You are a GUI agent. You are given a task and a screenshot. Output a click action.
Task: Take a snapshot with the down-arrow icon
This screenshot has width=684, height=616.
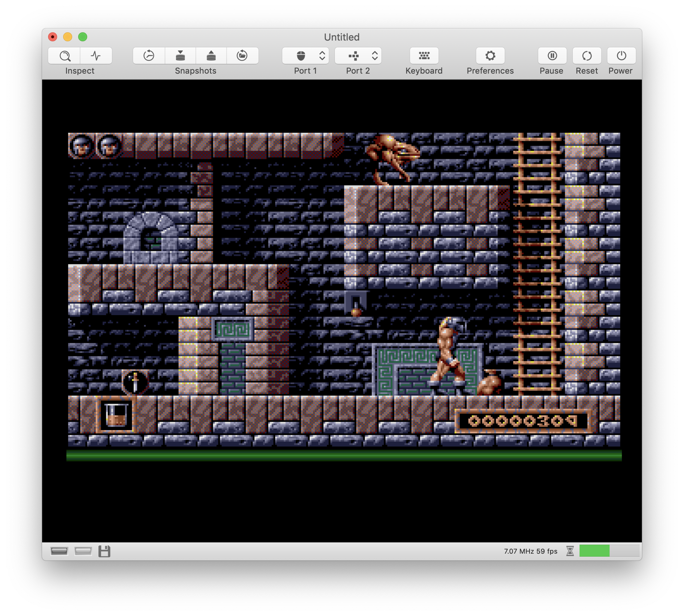click(180, 56)
